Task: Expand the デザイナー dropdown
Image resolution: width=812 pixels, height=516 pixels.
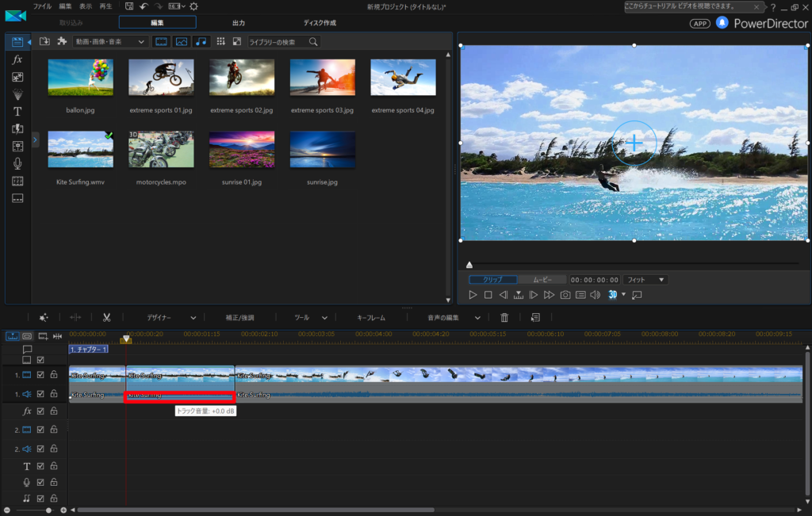Action: 171,317
